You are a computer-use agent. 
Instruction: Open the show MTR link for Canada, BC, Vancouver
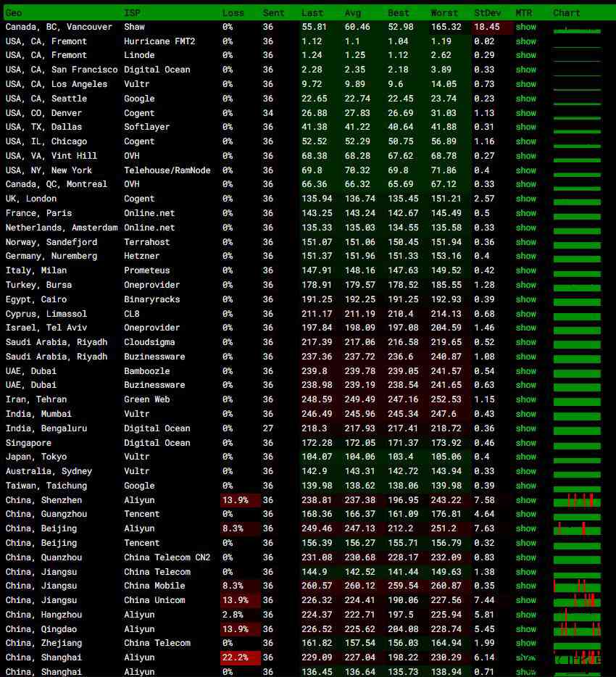click(x=526, y=27)
